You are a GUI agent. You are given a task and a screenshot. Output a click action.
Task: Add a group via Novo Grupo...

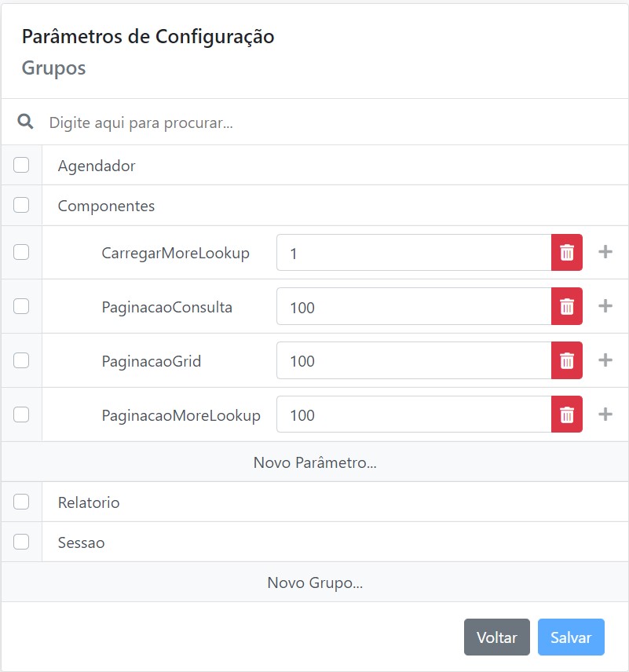coord(315,583)
